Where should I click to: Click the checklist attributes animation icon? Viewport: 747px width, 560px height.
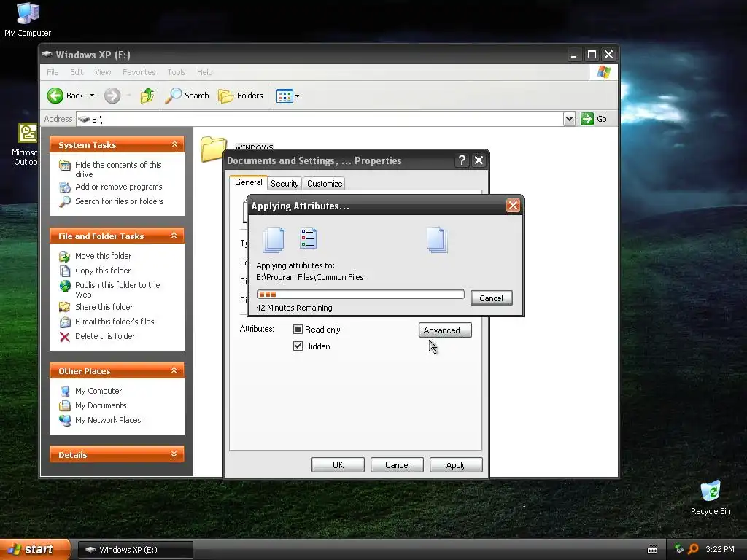click(x=309, y=238)
